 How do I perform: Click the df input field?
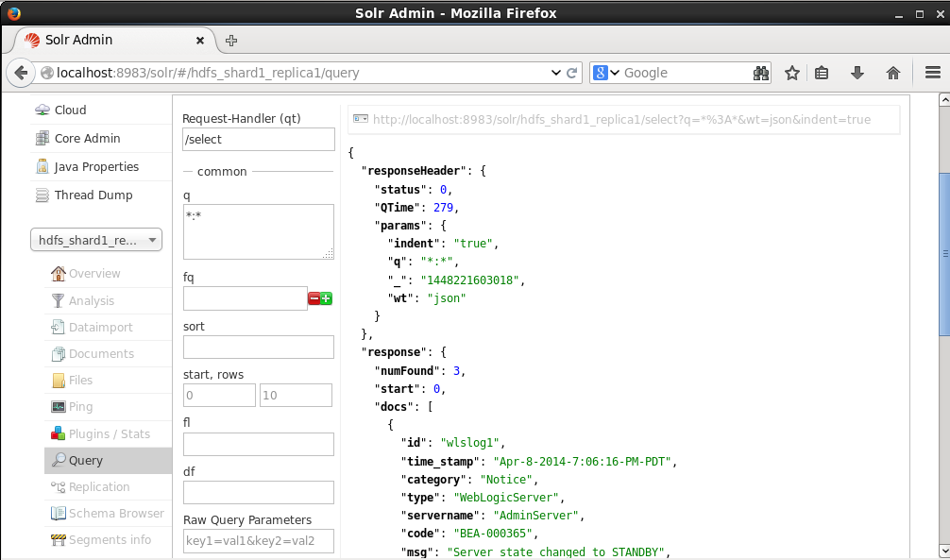point(259,493)
